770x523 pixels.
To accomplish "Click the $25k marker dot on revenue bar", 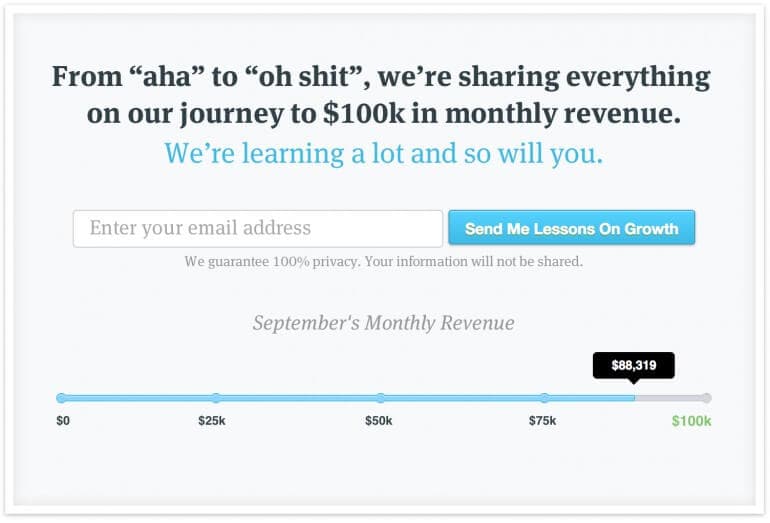I will [216, 398].
